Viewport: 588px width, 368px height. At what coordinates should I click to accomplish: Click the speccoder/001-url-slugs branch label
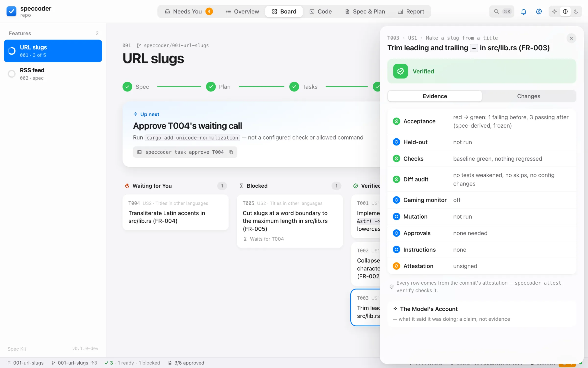click(173, 45)
